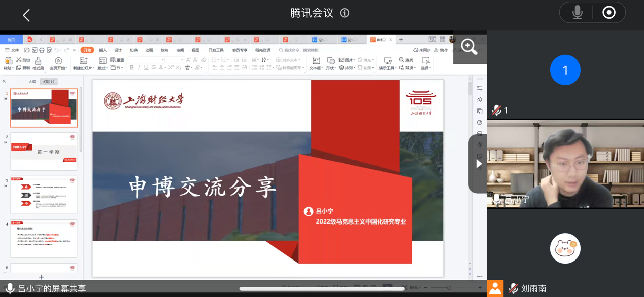Collapse participant panel with the arrow handle
The width and height of the screenshot is (644, 297).
pyautogui.click(x=478, y=164)
